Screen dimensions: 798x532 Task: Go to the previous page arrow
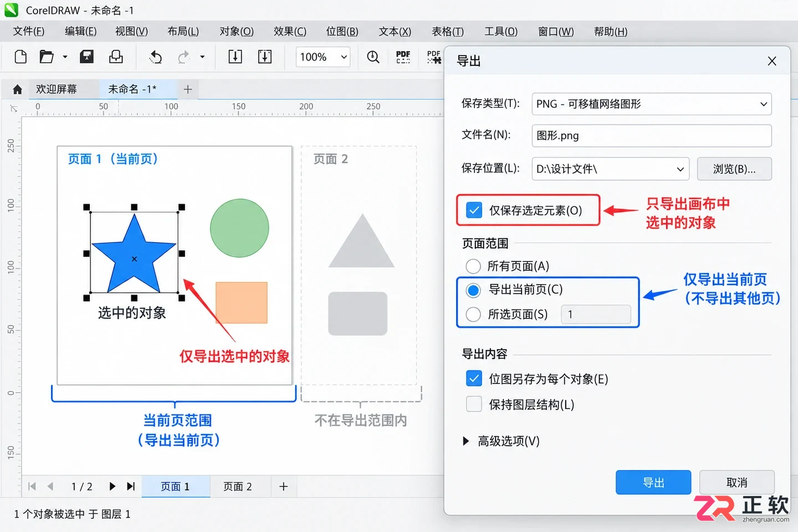click(50, 487)
